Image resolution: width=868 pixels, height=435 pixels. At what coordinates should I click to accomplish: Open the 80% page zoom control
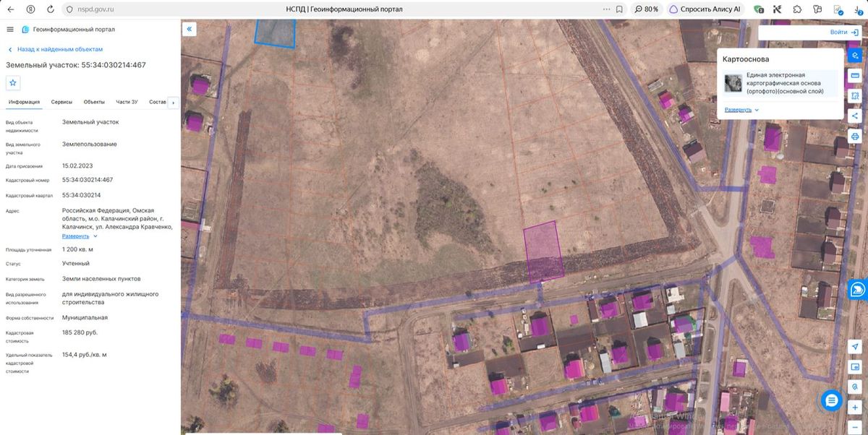pyautogui.click(x=646, y=9)
